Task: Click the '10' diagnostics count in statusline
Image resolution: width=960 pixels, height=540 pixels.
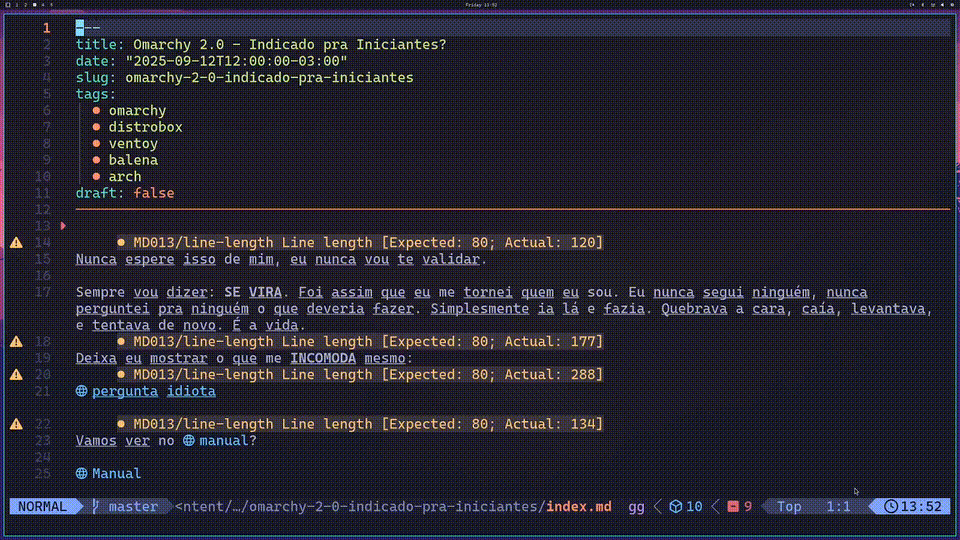Action: click(694, 506)
